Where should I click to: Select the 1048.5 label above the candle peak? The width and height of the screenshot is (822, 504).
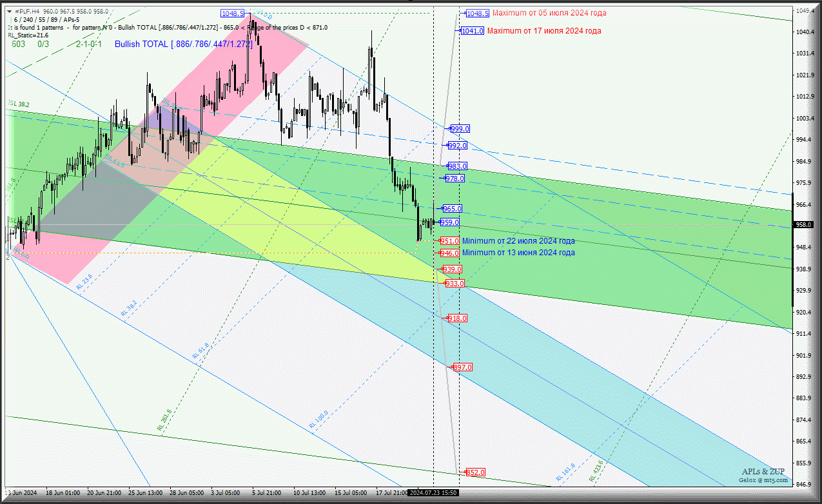[x=232, y=14]
